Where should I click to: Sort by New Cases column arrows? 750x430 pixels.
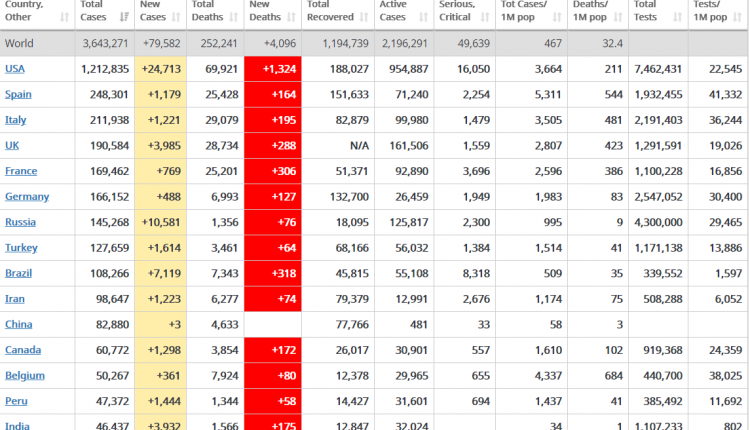click(176, 17)
